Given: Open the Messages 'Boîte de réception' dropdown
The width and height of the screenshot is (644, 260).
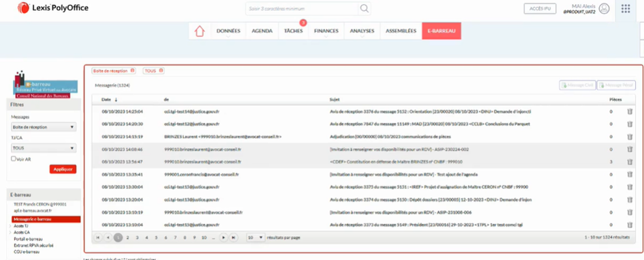Looking at the screenshot, I should pos(43,127).
